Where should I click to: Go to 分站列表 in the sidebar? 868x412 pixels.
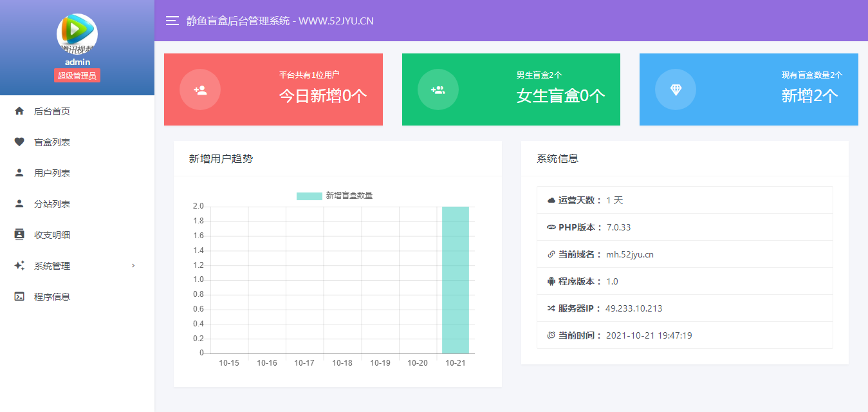click(x=52, y=204)
